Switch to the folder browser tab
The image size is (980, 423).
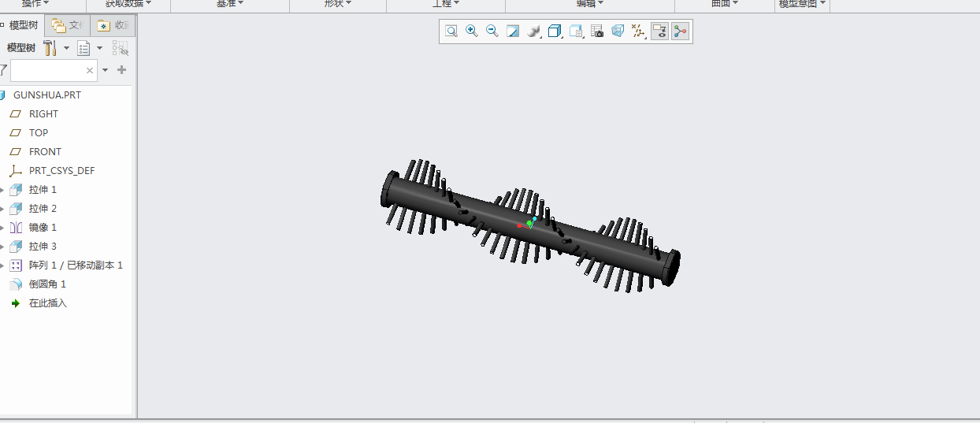pos(68,25)
